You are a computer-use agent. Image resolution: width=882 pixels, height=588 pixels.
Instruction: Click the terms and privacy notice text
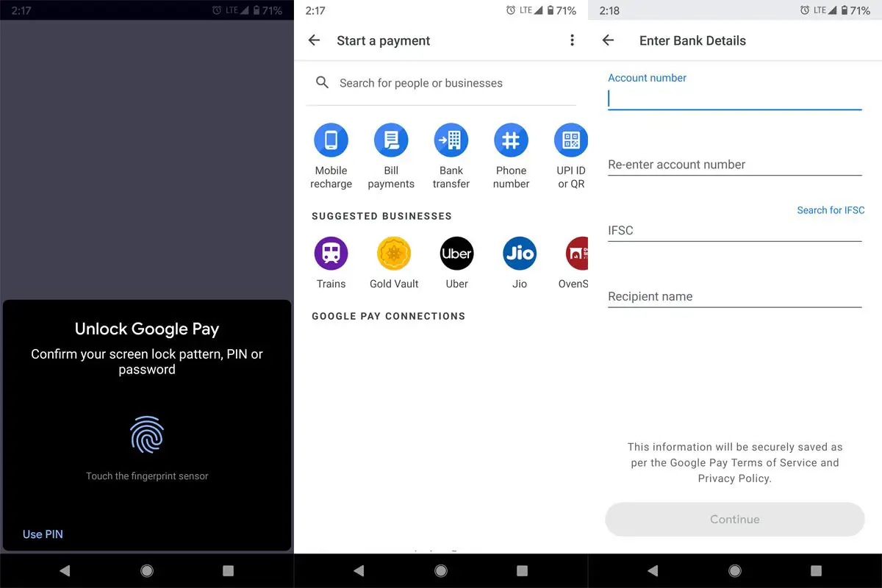pos(735,462)
